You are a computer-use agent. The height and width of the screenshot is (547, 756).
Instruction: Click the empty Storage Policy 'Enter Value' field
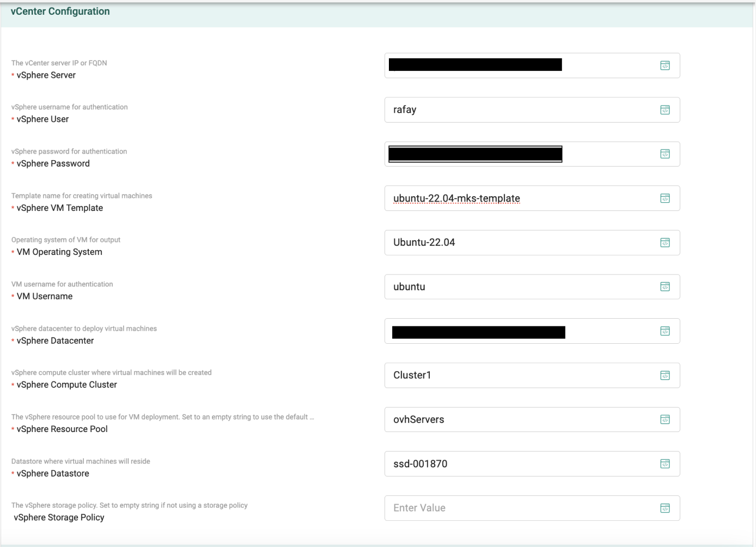(532, 508)
